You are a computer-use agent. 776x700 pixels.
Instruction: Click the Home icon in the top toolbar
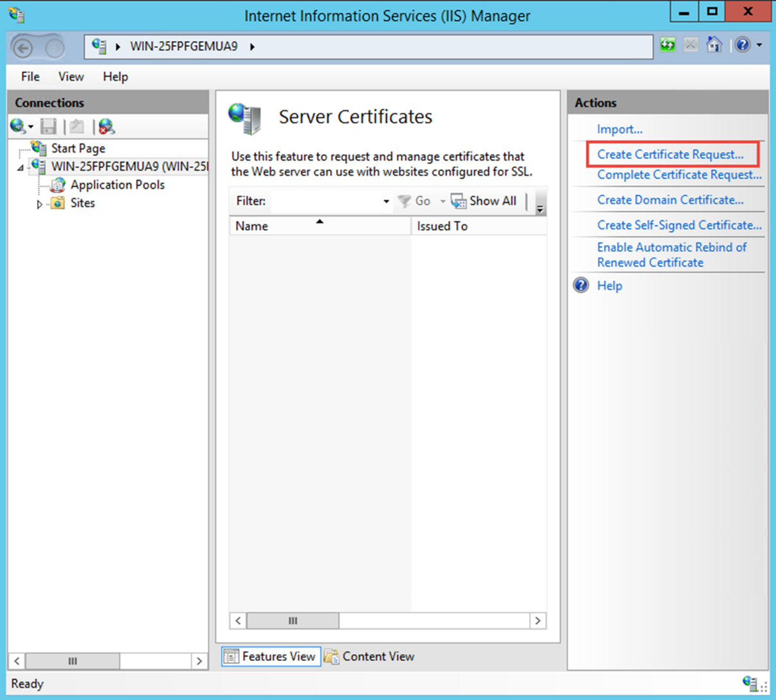tap(714, 45)
